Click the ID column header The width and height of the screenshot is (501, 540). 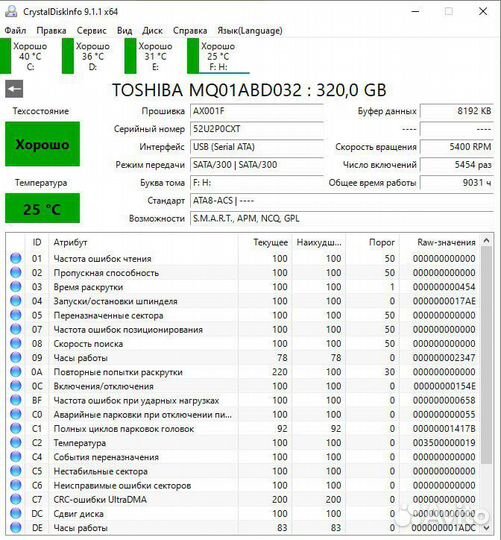[x=37, y=242]
